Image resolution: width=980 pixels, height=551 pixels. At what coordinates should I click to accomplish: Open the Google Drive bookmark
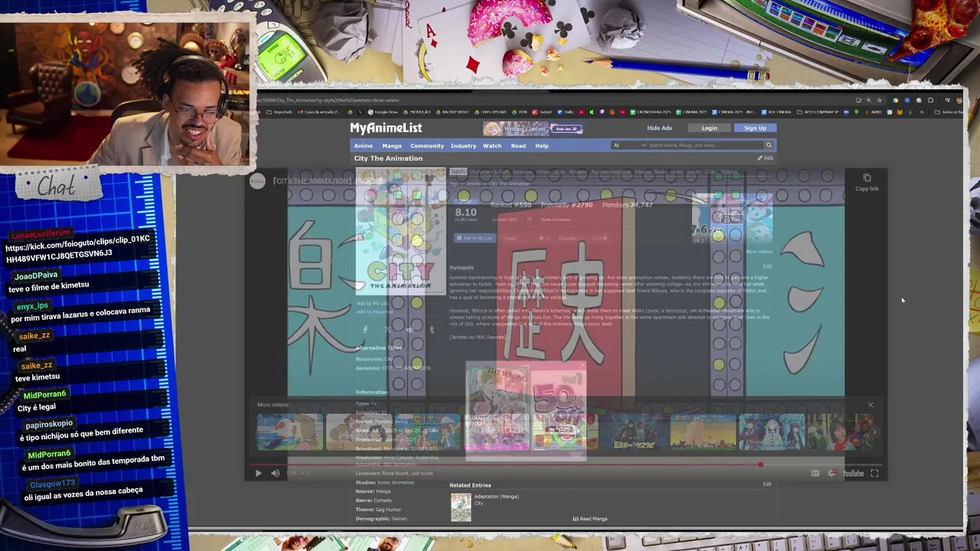[x=382, y=112]
